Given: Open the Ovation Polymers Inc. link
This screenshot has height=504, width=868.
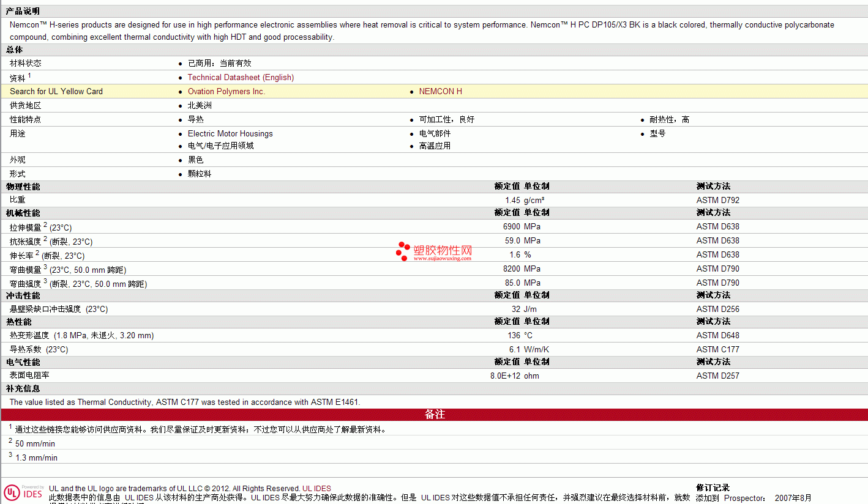Looking at the screenshot, I should tap(226, 92).
